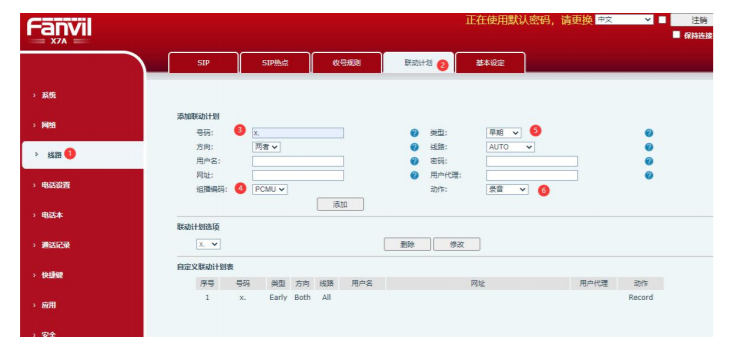
Task: Switch to the 基本设定 tab
Action: coord(490,63)
